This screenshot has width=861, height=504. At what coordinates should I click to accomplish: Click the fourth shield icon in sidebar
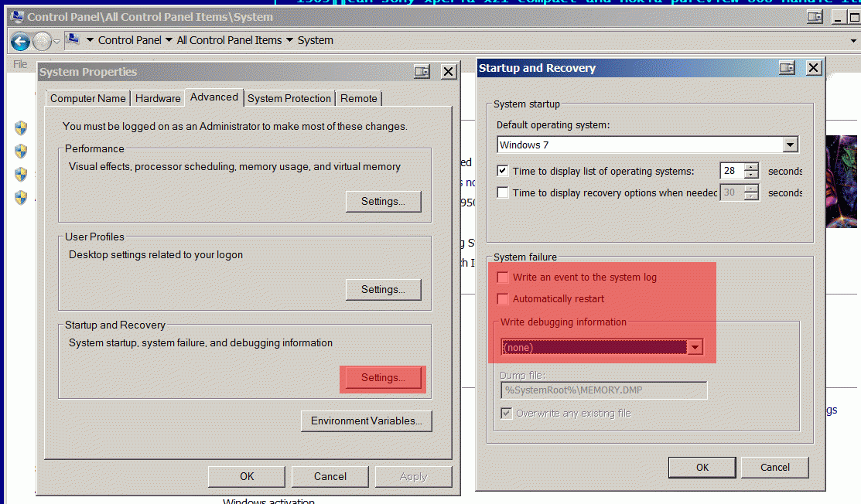point(21,197)
